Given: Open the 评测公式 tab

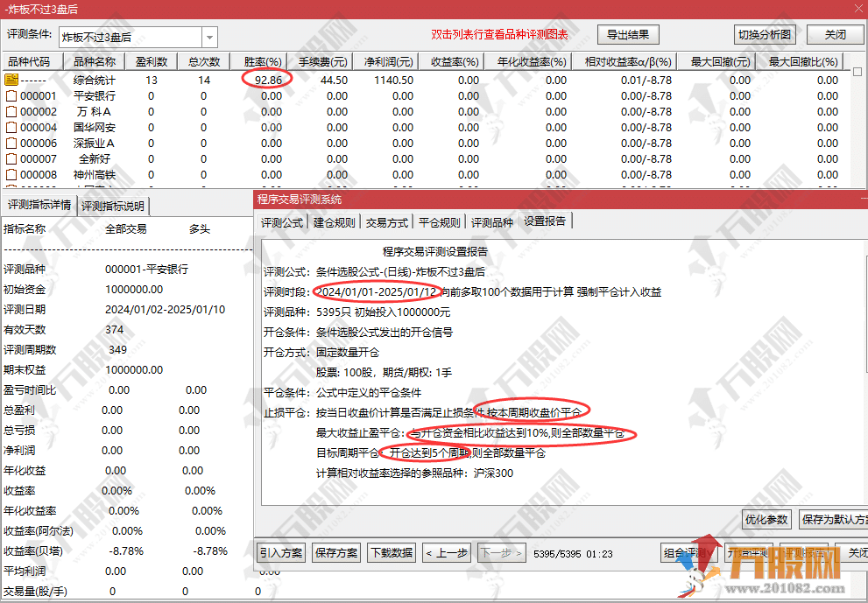Looking at the screenshot, I should click(282, 222).
